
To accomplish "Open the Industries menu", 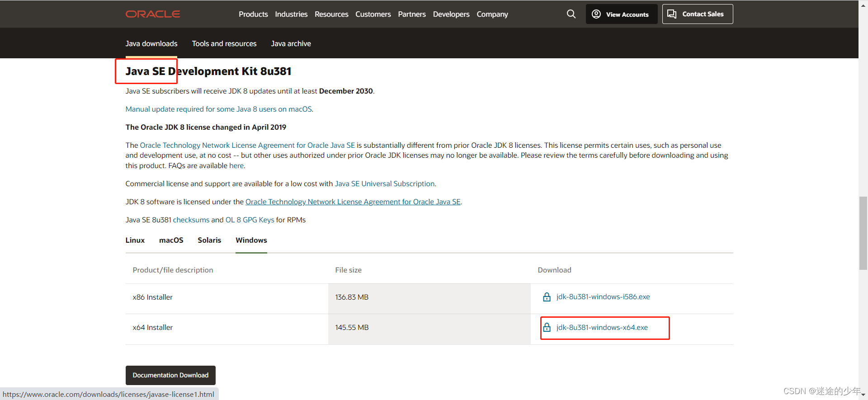I will (x=291, y=14).
